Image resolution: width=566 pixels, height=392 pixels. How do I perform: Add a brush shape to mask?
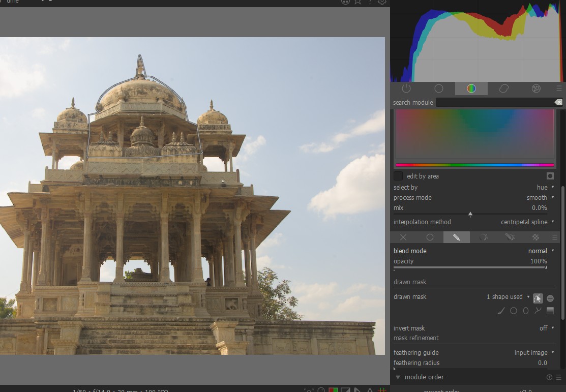tap(501, 311)
